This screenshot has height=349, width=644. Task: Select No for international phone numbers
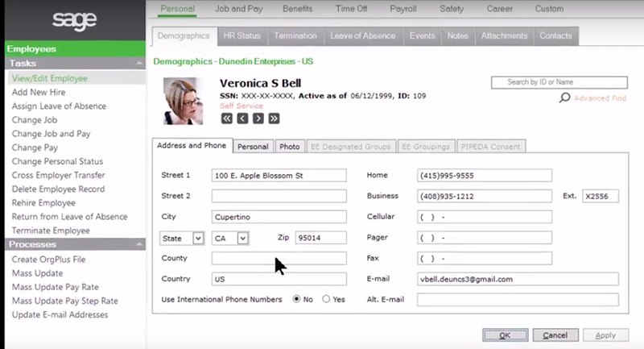pyautogui.click(x=297, y=299)
